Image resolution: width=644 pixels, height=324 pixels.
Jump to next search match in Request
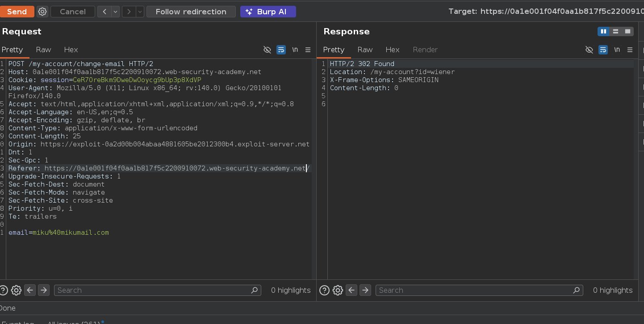(44, 290)
